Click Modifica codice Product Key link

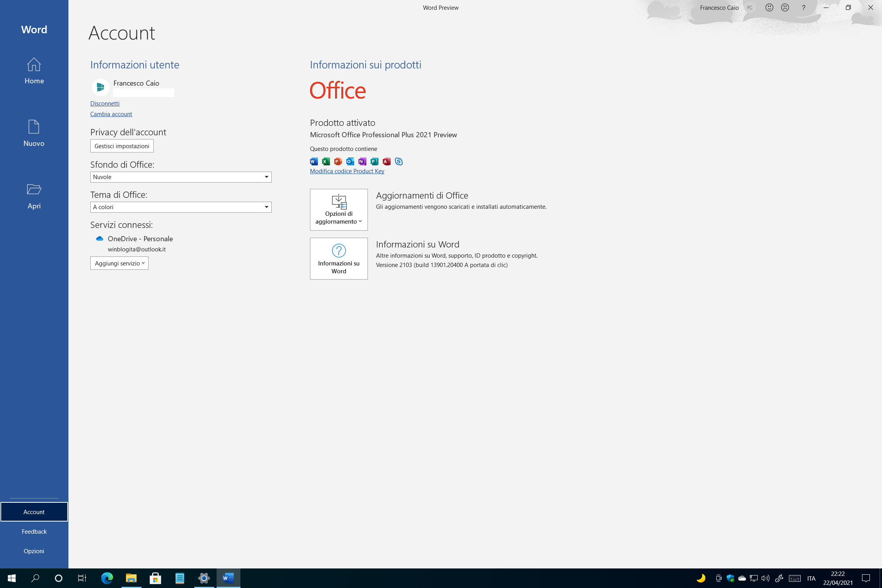pos(346,170)
